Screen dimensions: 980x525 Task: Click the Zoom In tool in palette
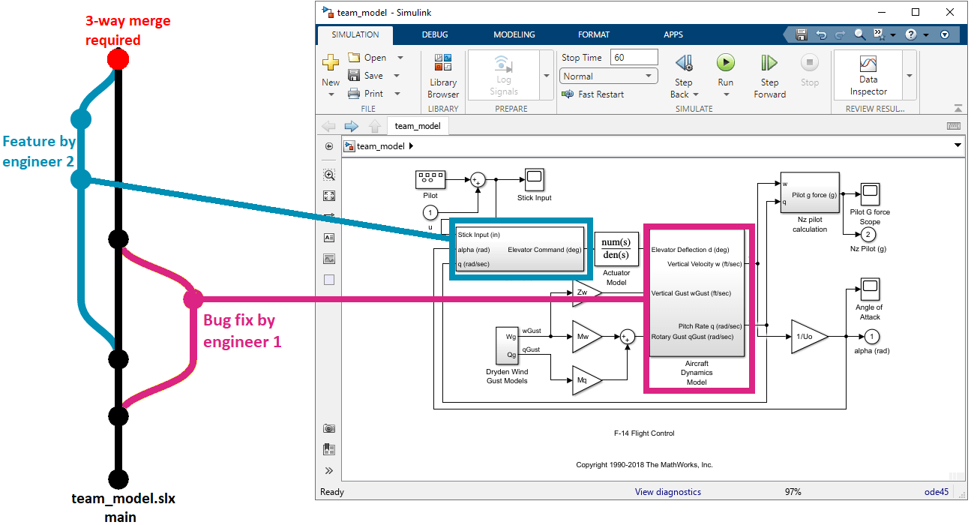point(329,175)
